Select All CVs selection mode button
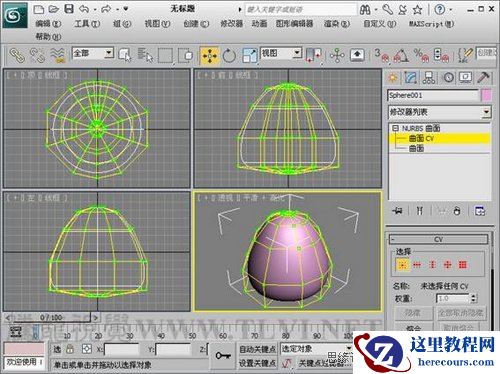This screenshot has width=500, height=374. 462,265
